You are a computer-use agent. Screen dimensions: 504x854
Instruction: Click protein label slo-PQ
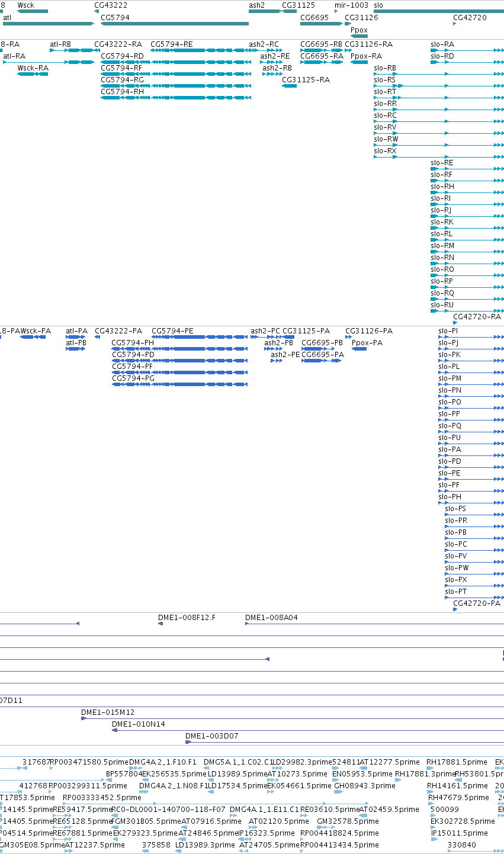pyautogui.click(x=450, y=426)
